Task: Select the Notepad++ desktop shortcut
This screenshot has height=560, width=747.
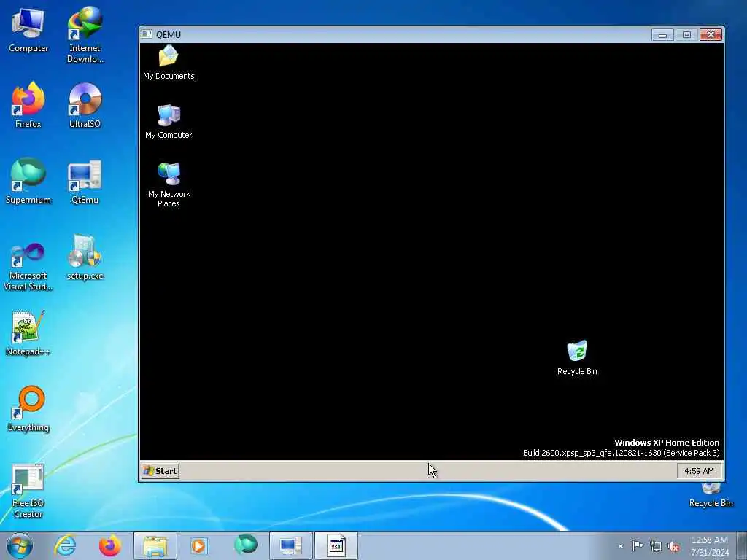Action: tap(28, 333)
